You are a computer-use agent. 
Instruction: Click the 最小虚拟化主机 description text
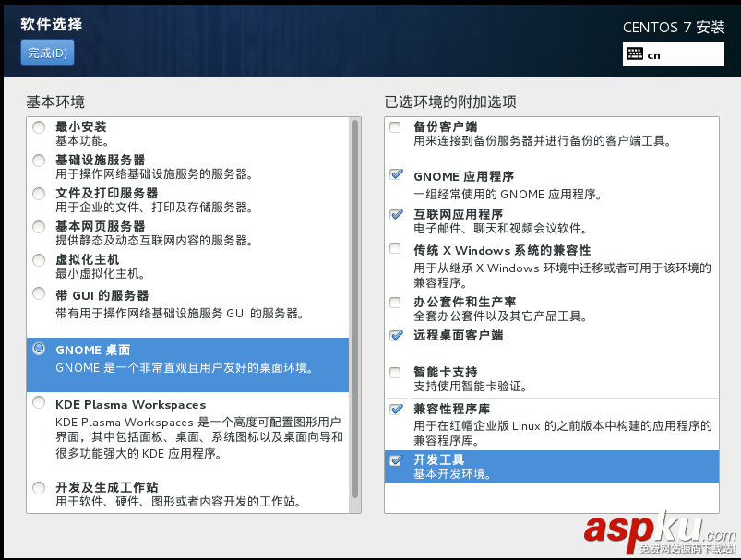point(101,274)
